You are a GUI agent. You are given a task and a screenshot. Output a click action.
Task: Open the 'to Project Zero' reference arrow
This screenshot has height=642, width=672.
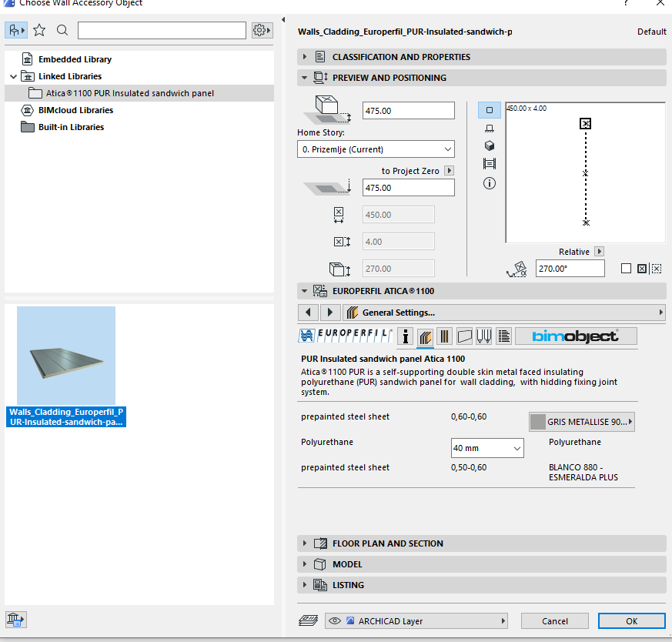(x=449, y=171)
